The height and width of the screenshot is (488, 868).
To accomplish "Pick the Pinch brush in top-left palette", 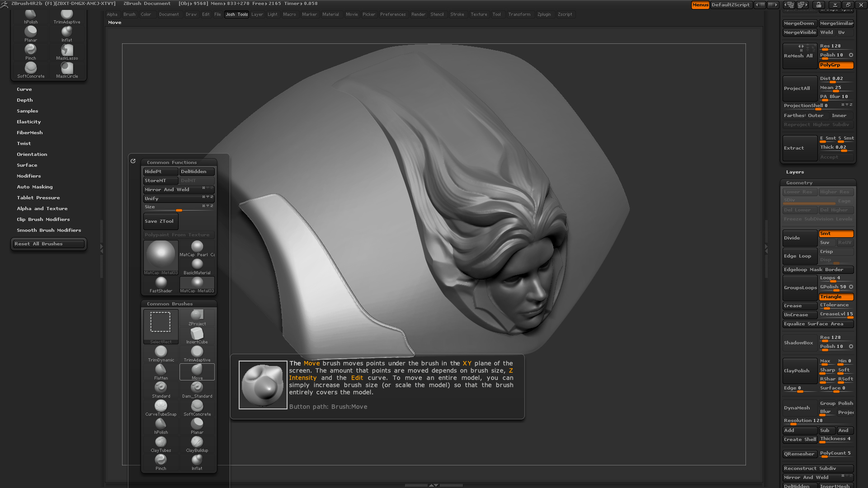I will click(x=31, y=52).
